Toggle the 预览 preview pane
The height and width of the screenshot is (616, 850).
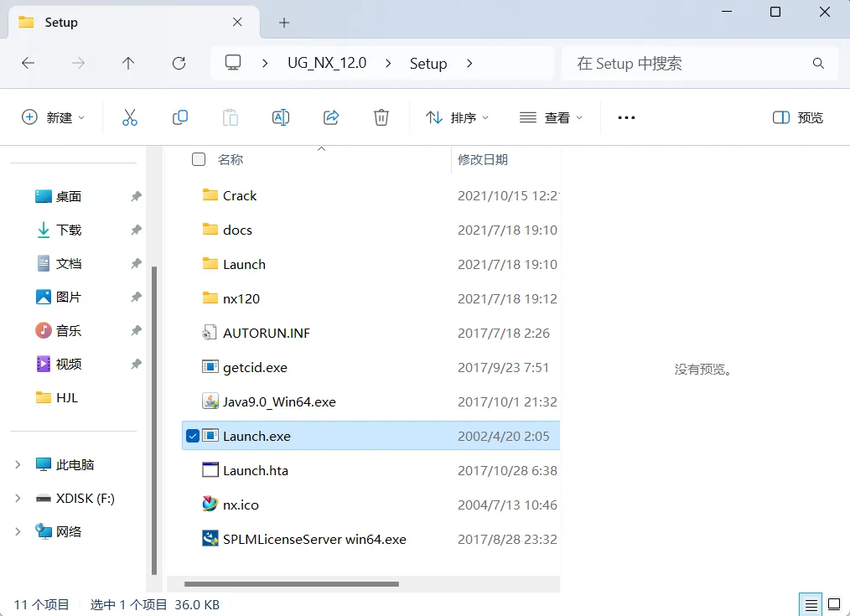coord(797,117)
